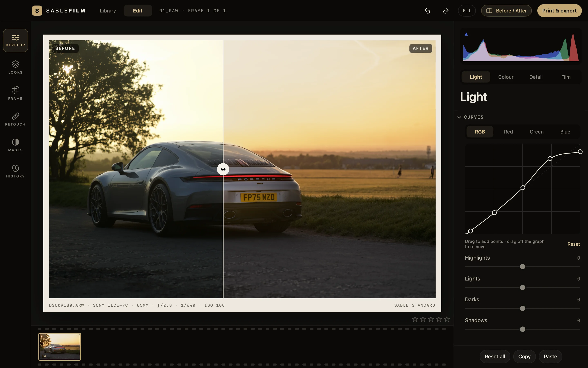Click the Highlights slider handle
The width and height of the screenshot is (588, 368).
click(x=522, y=267)
